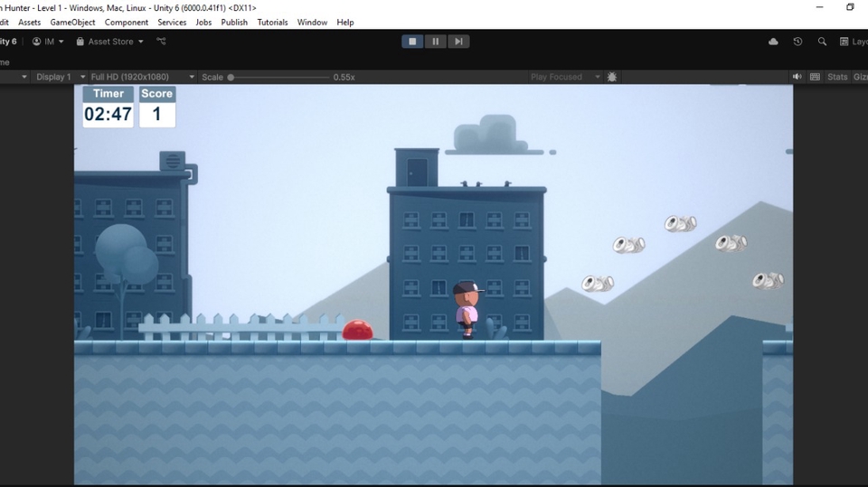Open the GameObject menu
Viewport: 868px width, 487px height.
pyautogui.click(x=72, y=22)
